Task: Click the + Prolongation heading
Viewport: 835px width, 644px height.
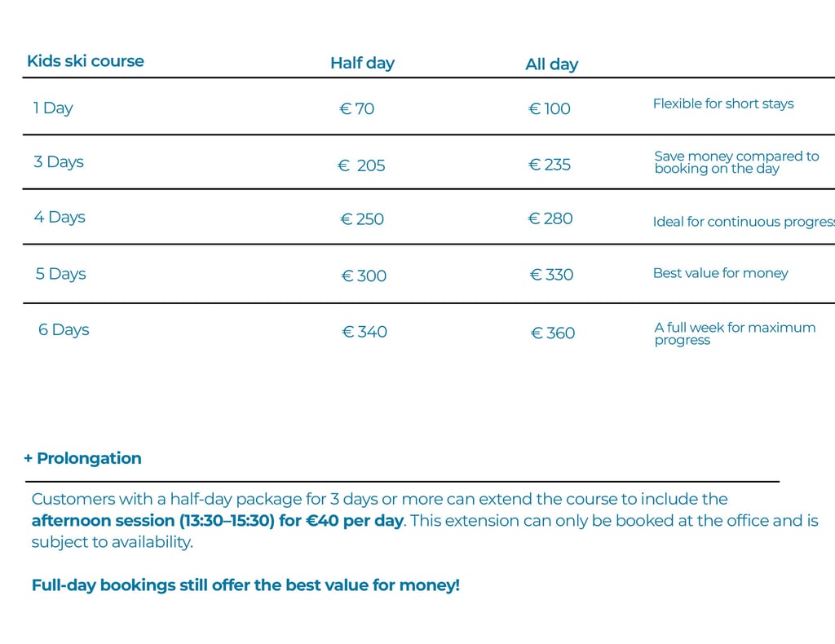Action: point(82,458)
